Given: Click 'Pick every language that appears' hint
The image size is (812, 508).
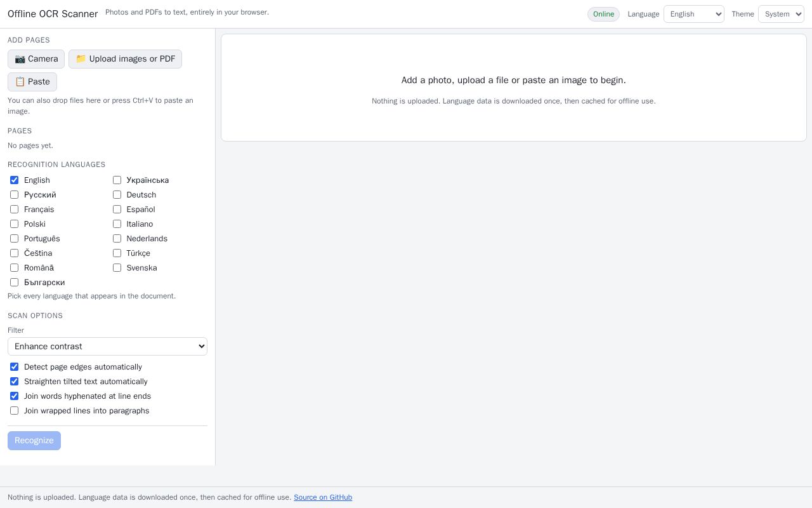Looking at the screenshot, I should pyautogui.click(x=91, y=296).
